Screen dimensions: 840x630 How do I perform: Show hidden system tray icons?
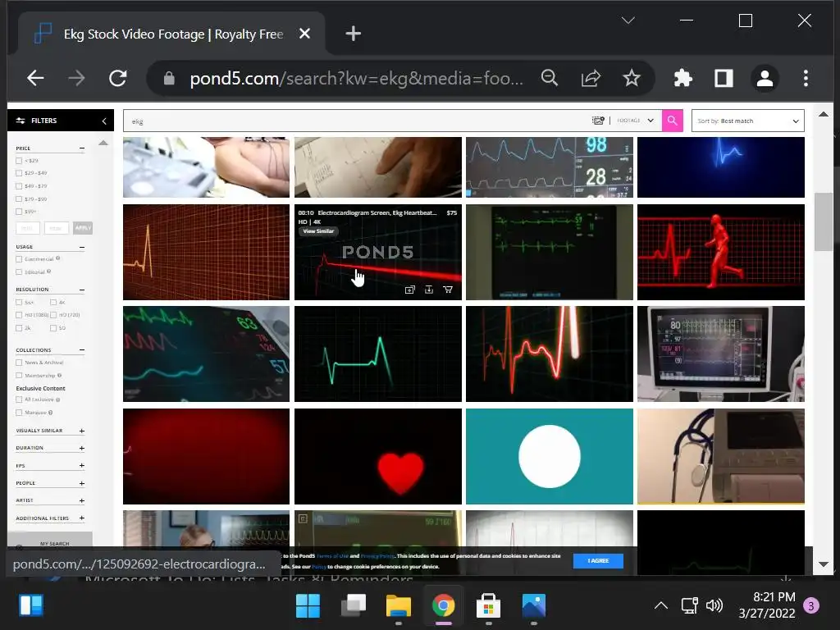(x=661, y=606)
